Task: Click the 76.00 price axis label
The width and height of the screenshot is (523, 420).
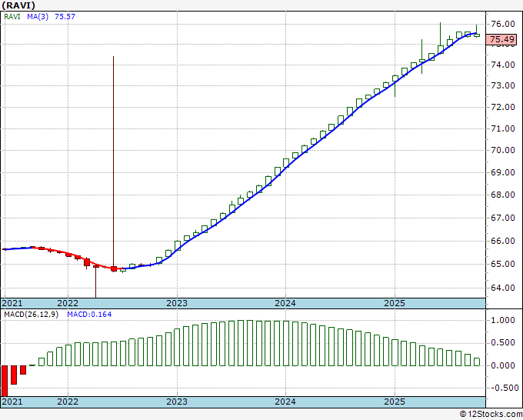Action: click(503, 24)
